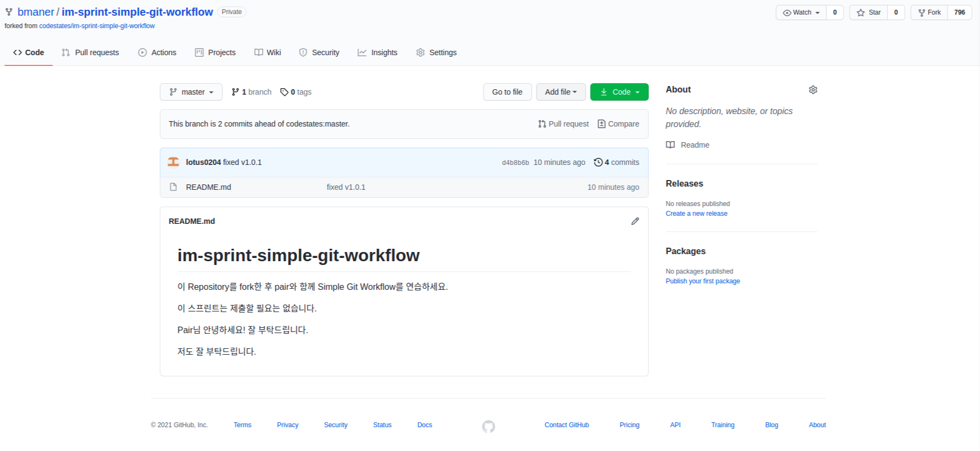Click the book icon beside Readme
The width and height of the screenshot is (980, 451).
click(671, 145)
